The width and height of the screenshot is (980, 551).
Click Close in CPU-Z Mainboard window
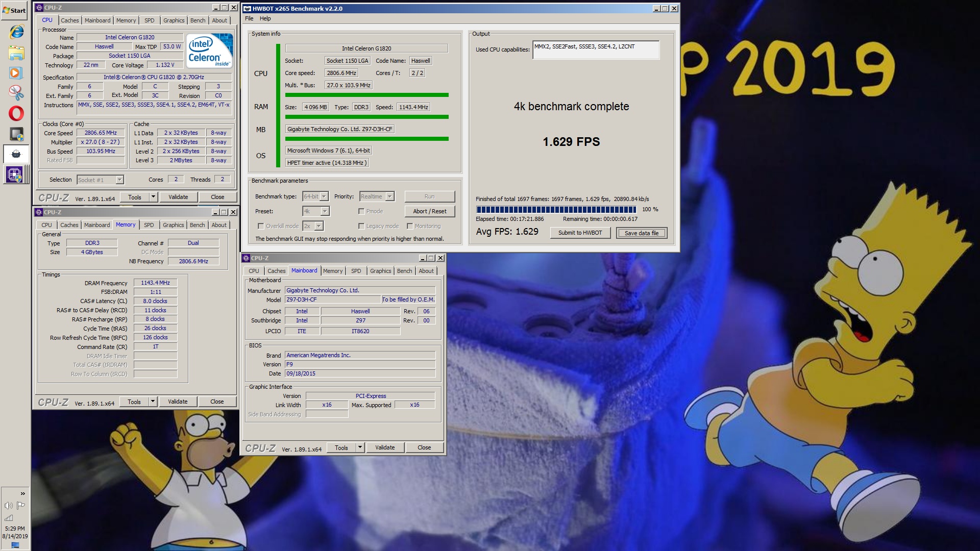coord(424,447)
